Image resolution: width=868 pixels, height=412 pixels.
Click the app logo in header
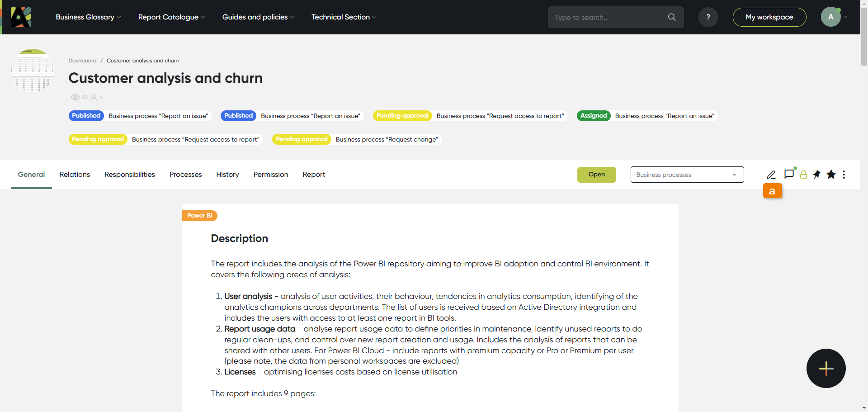coord(21,17)
